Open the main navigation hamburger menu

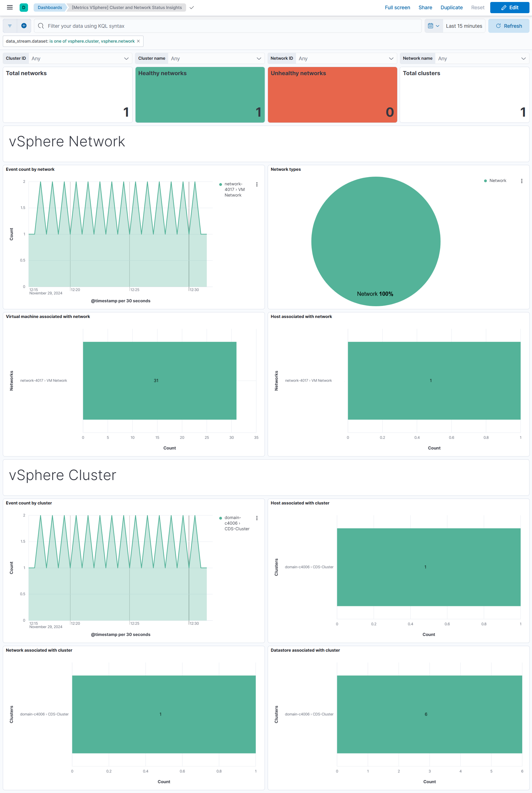click(x=9, y=7)
